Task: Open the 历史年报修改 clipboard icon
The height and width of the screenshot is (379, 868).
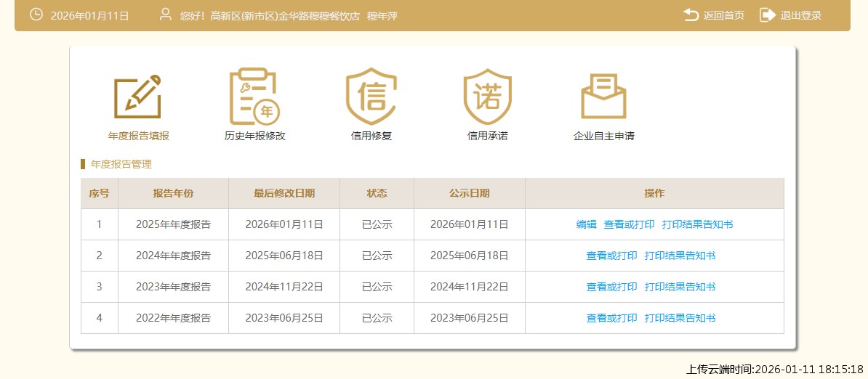Action: [x=254, y=96]
